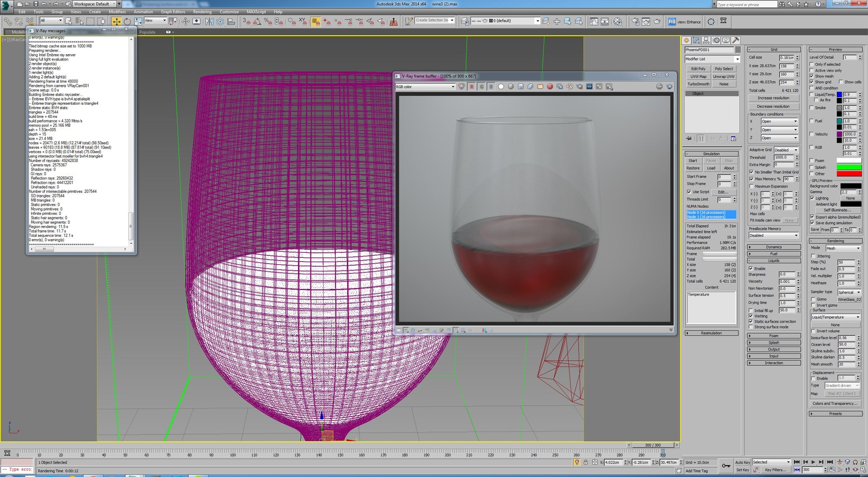Open the Rendering menu

click(x=202, y=12)
